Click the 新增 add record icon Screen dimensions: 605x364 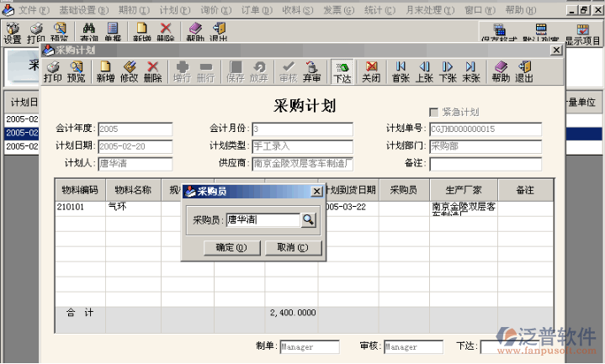105,71
